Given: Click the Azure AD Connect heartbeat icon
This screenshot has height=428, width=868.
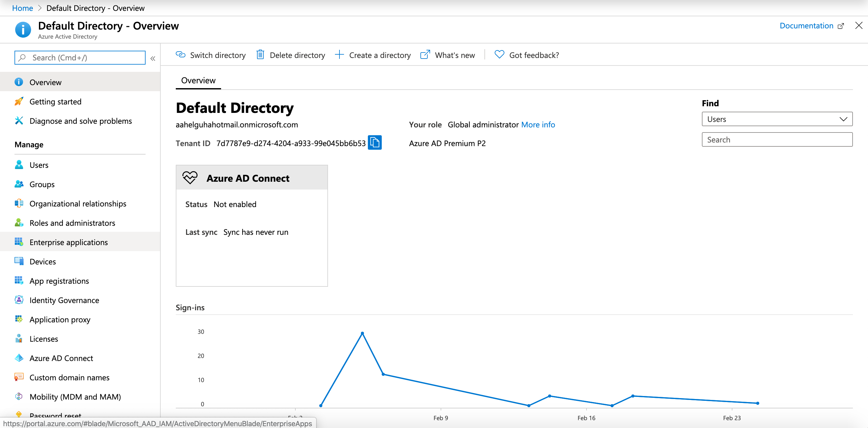Looking at the screenshot, I should tap(190, 178).
